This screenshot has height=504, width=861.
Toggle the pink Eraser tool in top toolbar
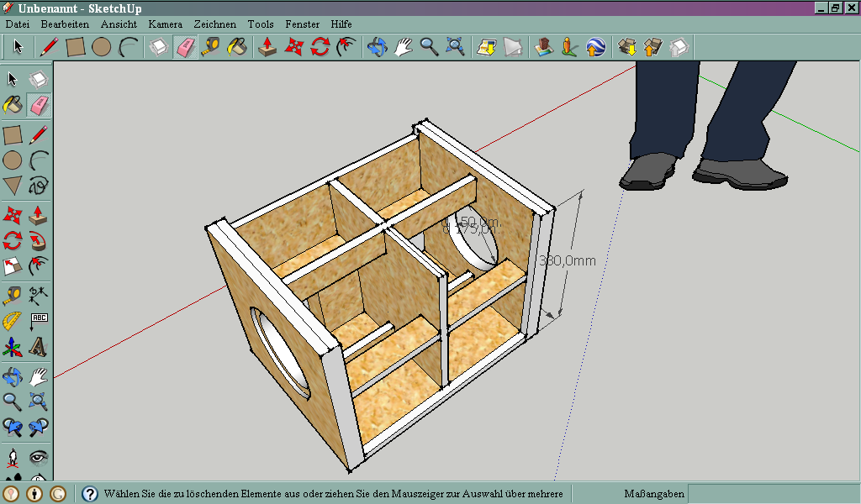tap(185, 47)
